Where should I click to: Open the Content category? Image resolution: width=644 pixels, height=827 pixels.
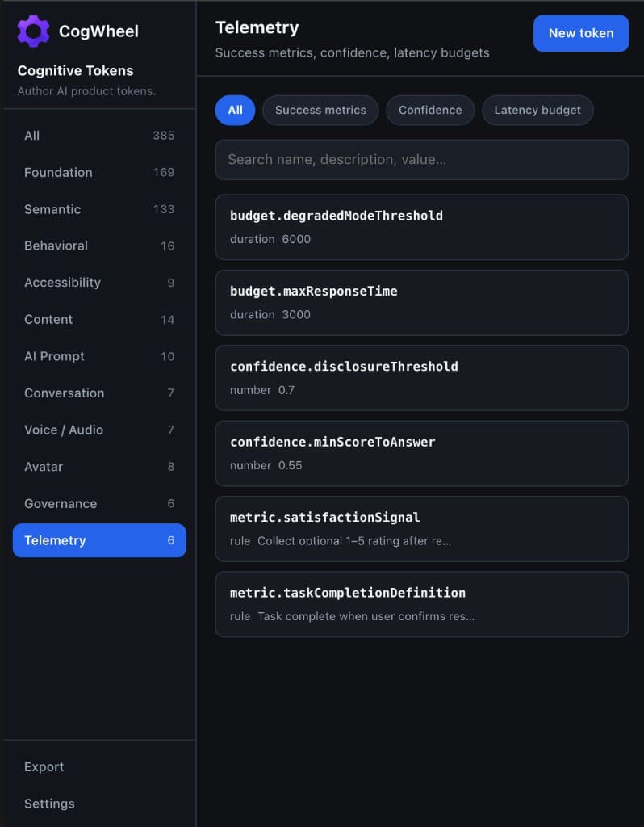pyautogui.click(x=99, y=320)
